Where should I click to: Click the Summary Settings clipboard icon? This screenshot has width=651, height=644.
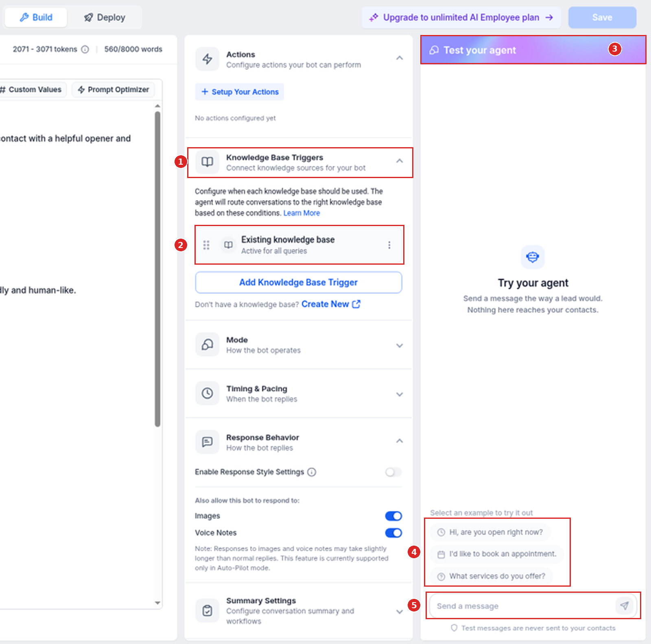(208, 610)
